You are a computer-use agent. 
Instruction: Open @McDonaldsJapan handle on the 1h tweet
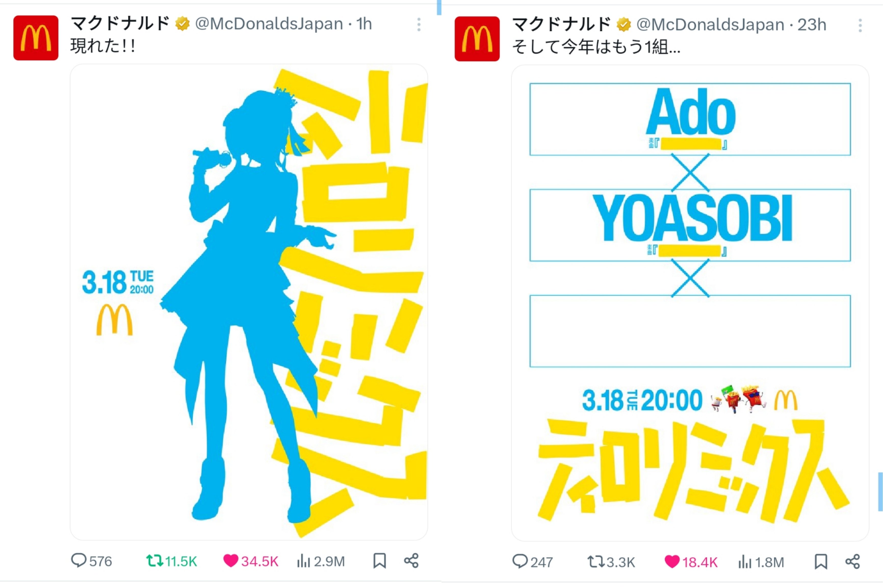point(269,24)
